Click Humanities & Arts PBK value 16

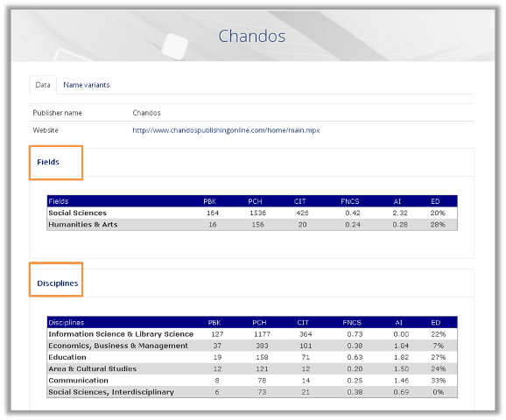pyautogui.click(x=213, y=225)
